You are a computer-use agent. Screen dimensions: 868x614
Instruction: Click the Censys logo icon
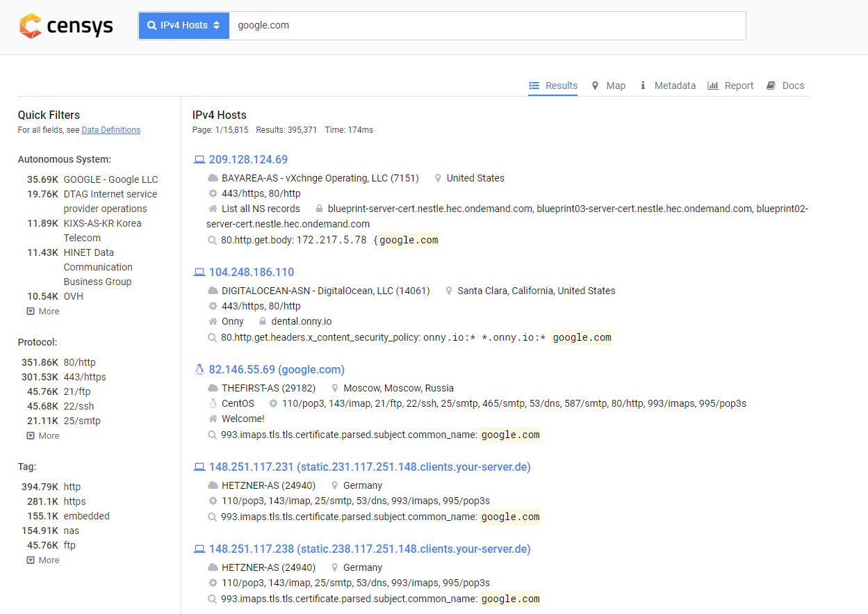point(30,26)
